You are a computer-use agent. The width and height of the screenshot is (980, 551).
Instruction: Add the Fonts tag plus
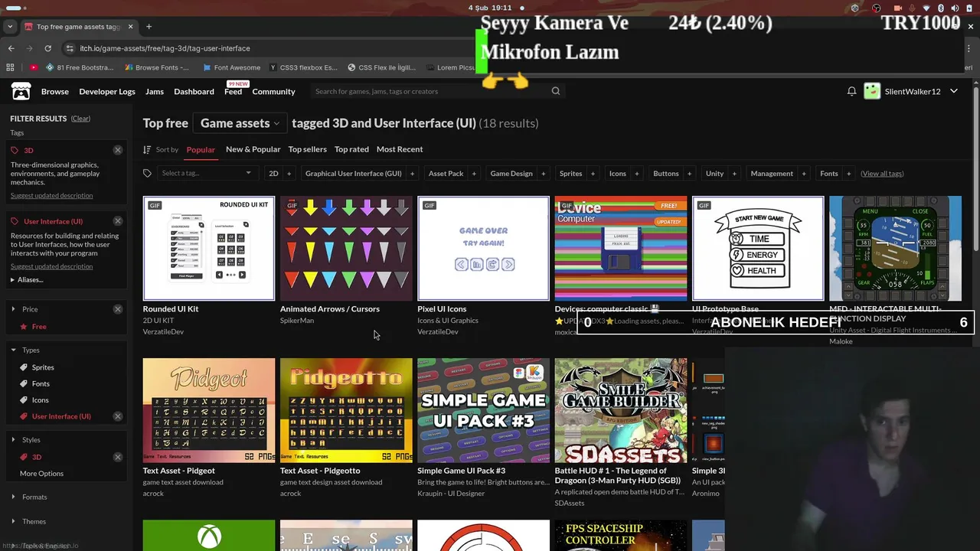[849, 174]
